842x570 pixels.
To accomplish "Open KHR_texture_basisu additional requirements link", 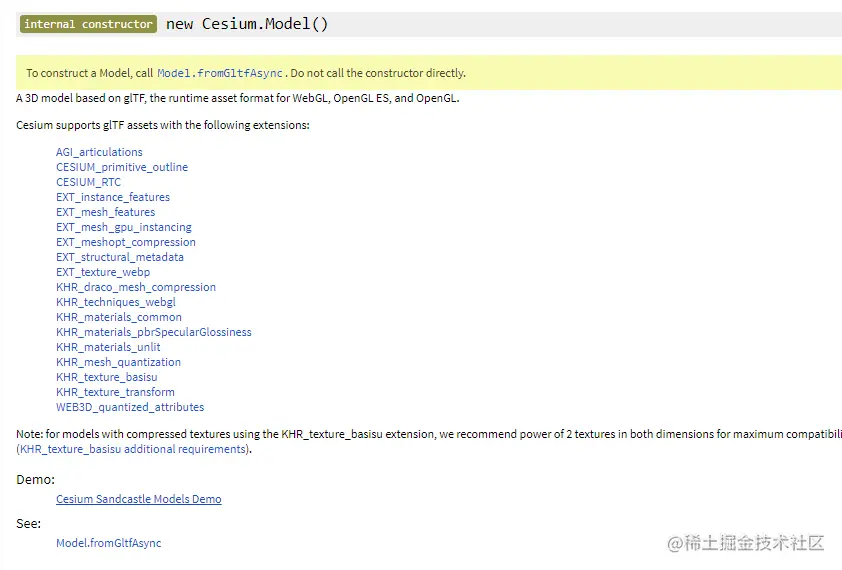I will (x=134, y=449).
